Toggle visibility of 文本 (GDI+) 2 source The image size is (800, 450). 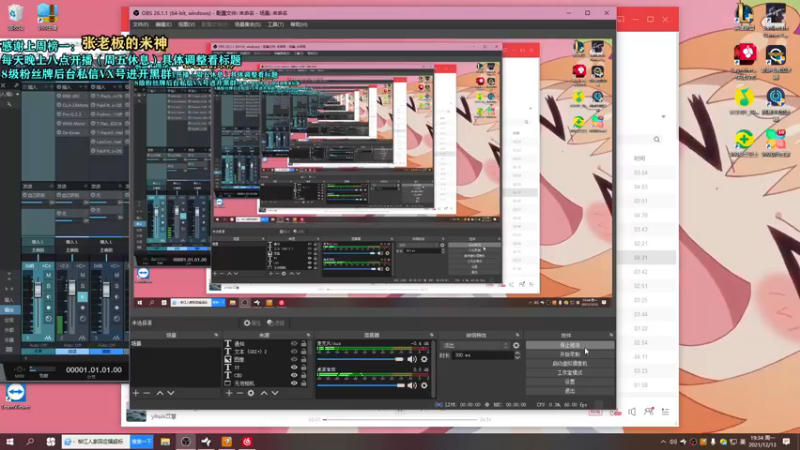click(x=294, y=352)
